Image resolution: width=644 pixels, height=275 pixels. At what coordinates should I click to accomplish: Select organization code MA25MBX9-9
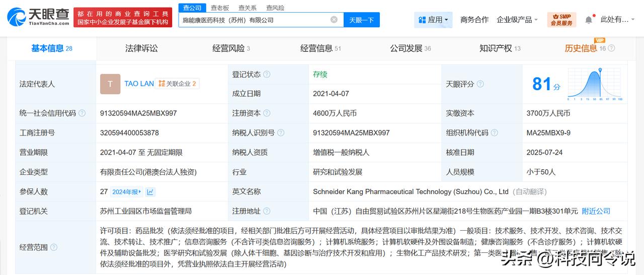[x=548, y=133]
